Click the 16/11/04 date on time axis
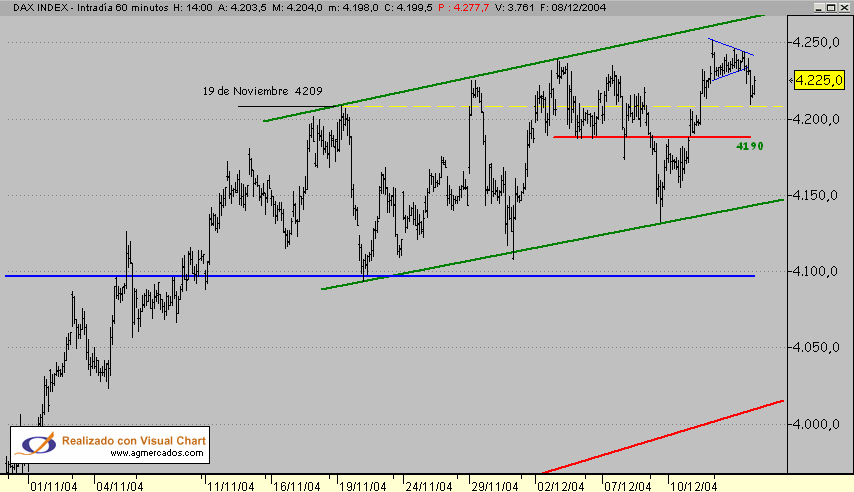The width and height of the screenshot is (854, 492). coord(296,486)
